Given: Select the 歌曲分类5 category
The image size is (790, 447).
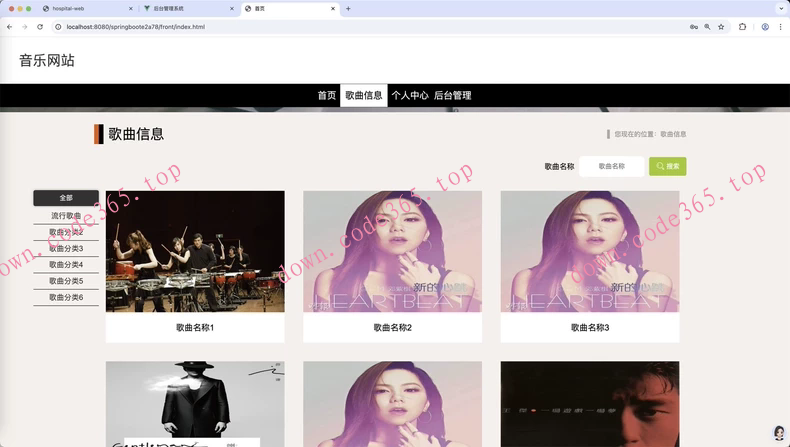Looking at the screenshot, I should click(66, 281).
